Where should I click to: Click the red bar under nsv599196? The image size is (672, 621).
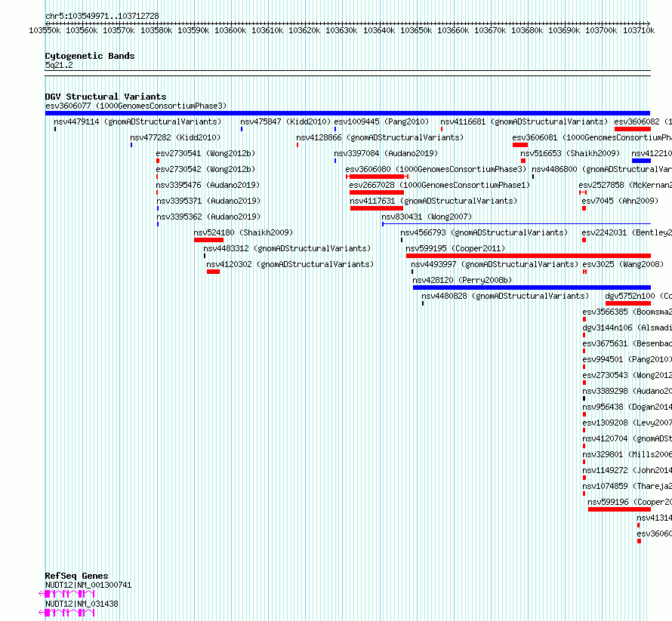pos(619,509)
